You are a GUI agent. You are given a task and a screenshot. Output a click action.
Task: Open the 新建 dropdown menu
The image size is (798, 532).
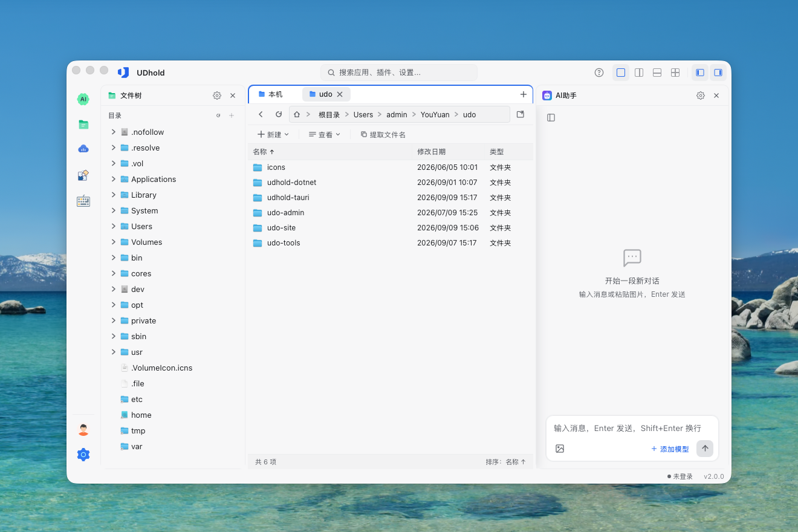click(x=273, y=134)
